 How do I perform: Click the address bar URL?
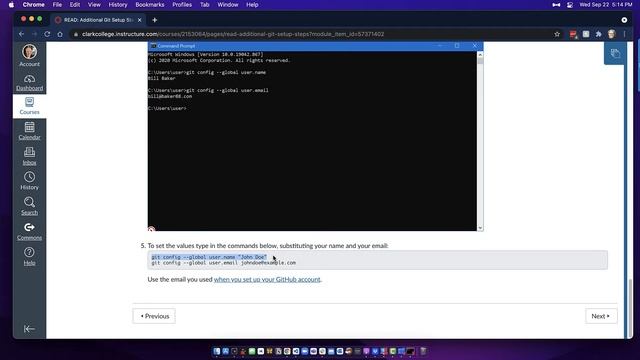[233, 34]
